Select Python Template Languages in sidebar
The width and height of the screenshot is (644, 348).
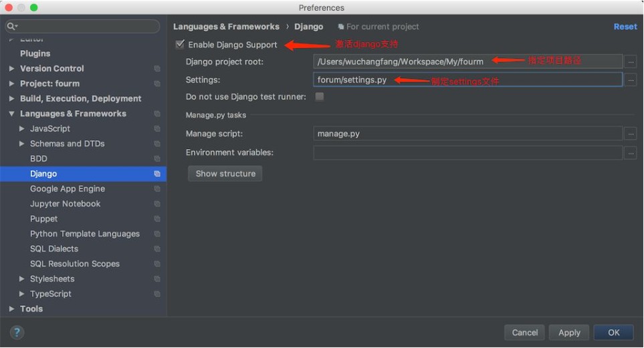coord(84,234)
